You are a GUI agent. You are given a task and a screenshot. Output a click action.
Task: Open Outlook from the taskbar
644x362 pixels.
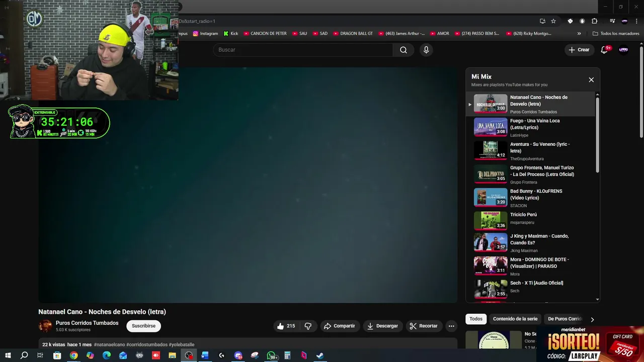pyautogui.click(x=123, y=355)
